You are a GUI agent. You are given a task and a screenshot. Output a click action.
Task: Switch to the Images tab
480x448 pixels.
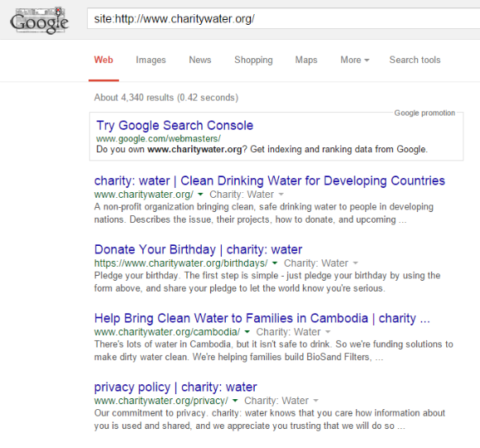tap(151, 60)
